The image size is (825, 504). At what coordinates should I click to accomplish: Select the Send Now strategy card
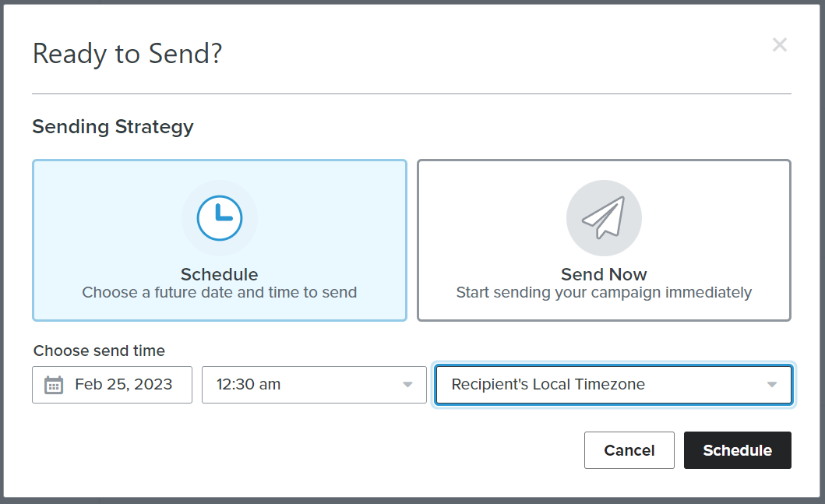tap(604, 241)
